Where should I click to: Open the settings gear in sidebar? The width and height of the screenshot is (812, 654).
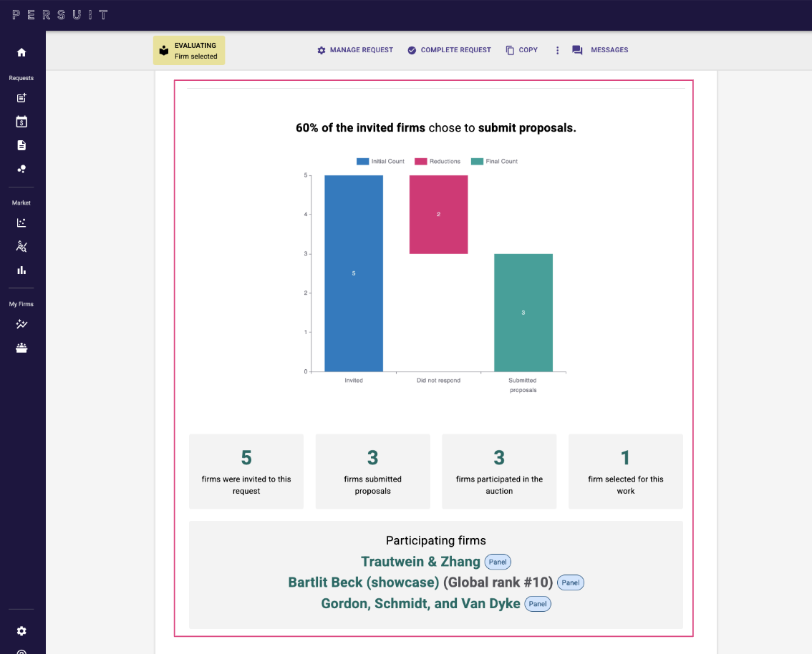pos(21,630)
